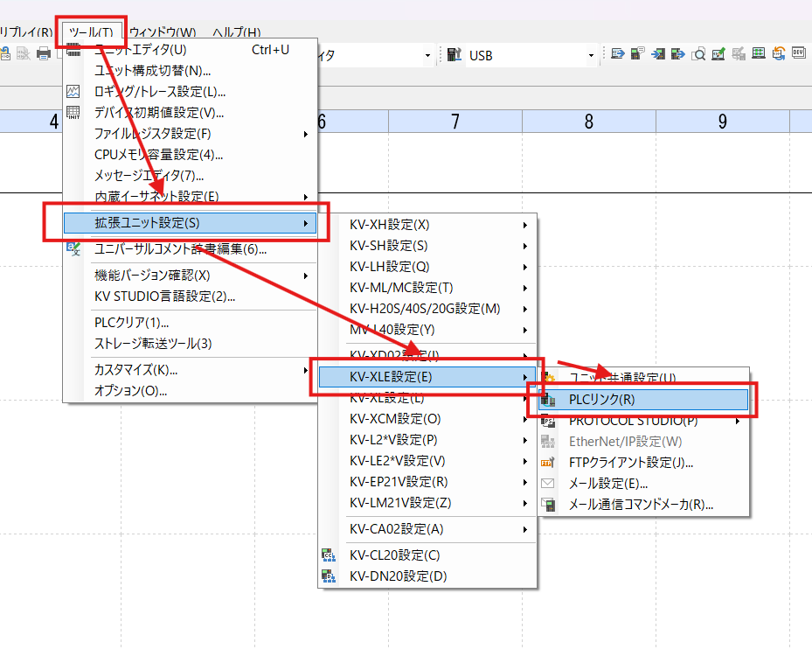812x649 pixels.
Task: Select KV-H20S/40S/20G設定(M) submenu entry
Action: [x=427, y=309]
